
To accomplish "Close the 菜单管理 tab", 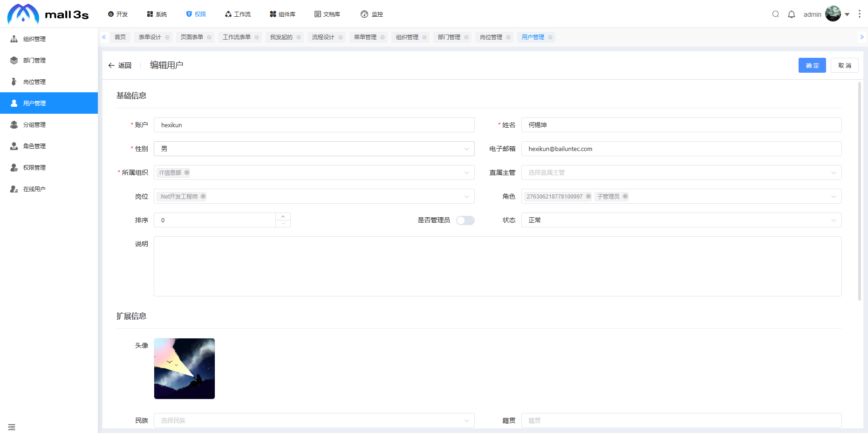I will point(383,37).
